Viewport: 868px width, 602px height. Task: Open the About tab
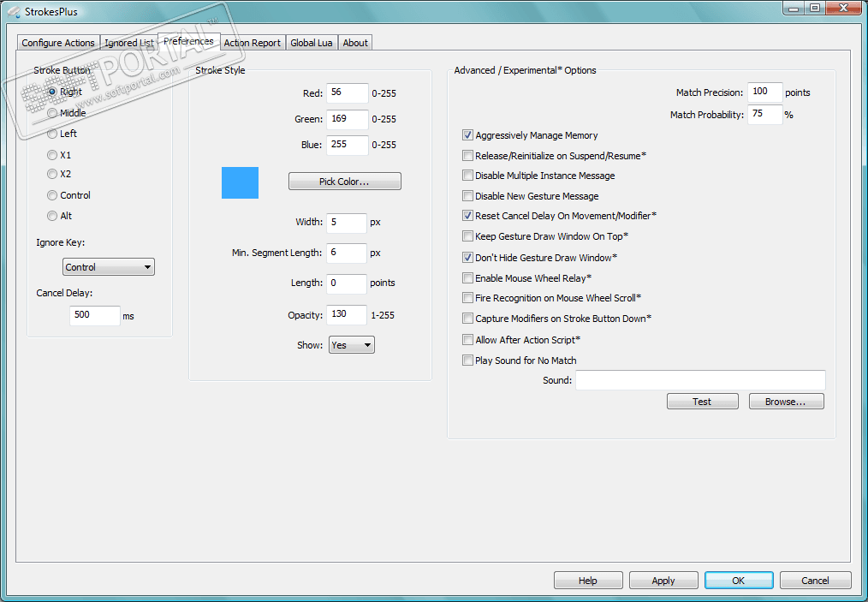[x=355, y=43]
